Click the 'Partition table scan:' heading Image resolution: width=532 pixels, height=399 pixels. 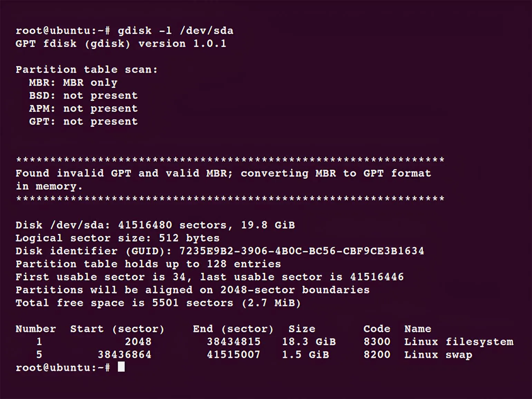coord(86,70)
